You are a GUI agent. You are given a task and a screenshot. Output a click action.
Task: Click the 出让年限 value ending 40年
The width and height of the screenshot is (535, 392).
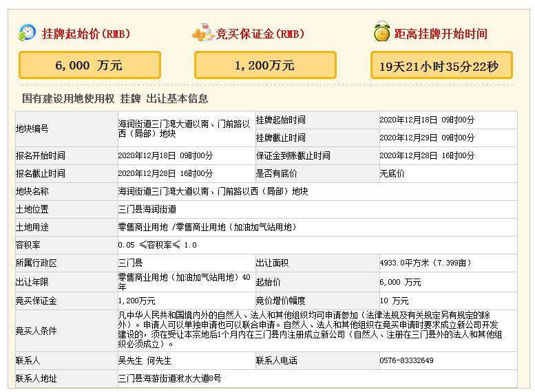[x=185, y=282]
